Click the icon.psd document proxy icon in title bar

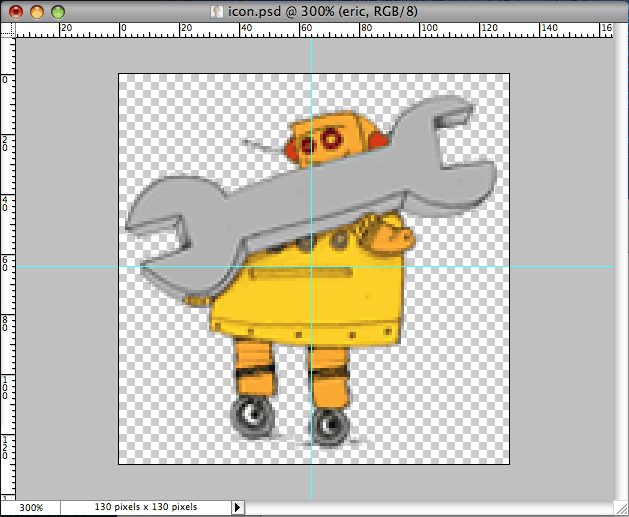click(x=217, y=12)
